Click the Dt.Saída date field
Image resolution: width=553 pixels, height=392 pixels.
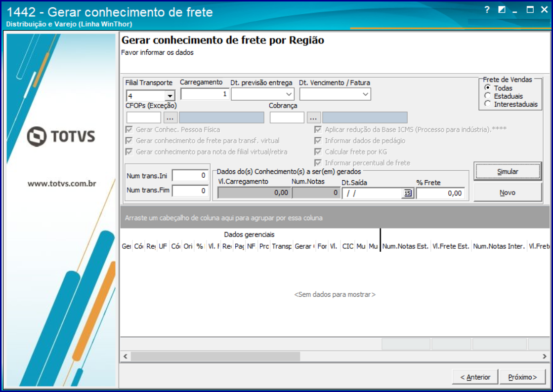click(x=373, y=193)
